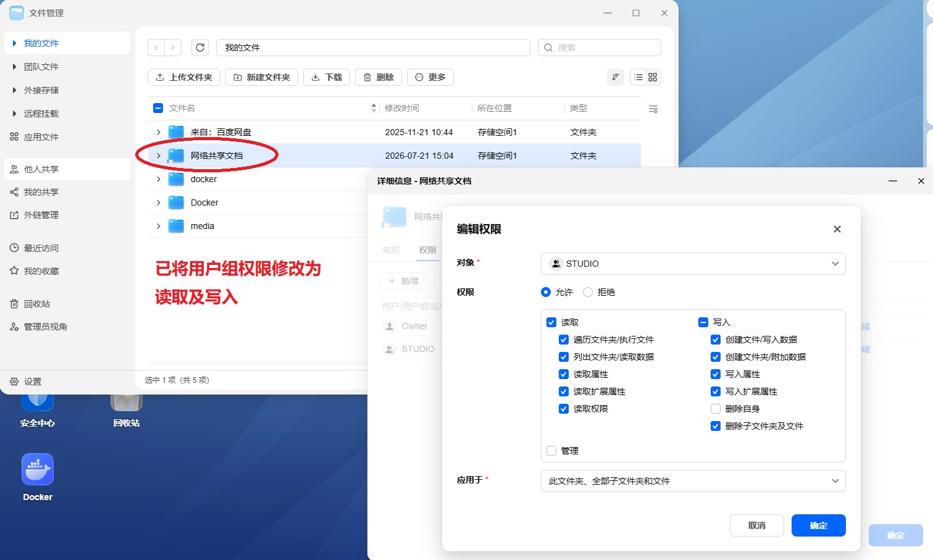Open the 安全中心 desktop icon
The height and width of the screenshot is (560, 933).
tap(38, 403)
